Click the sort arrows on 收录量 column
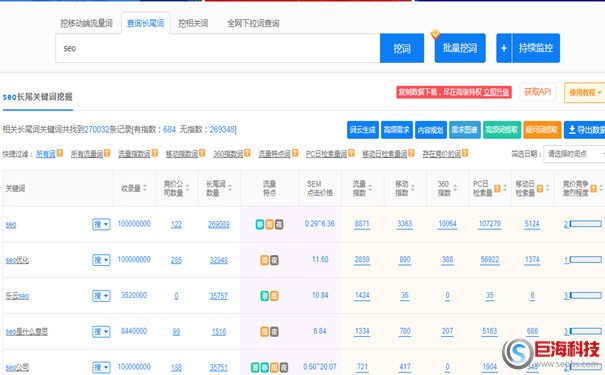 coord(145,188)
